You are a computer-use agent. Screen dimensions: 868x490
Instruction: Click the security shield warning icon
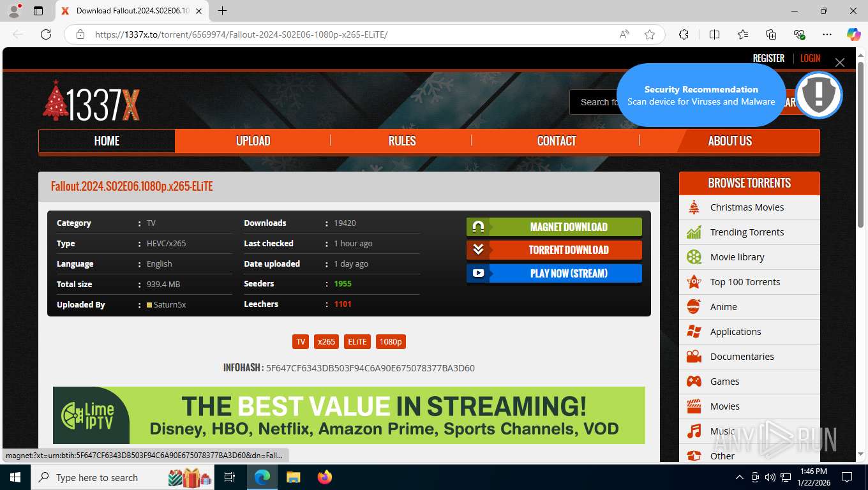click(819, 95)
